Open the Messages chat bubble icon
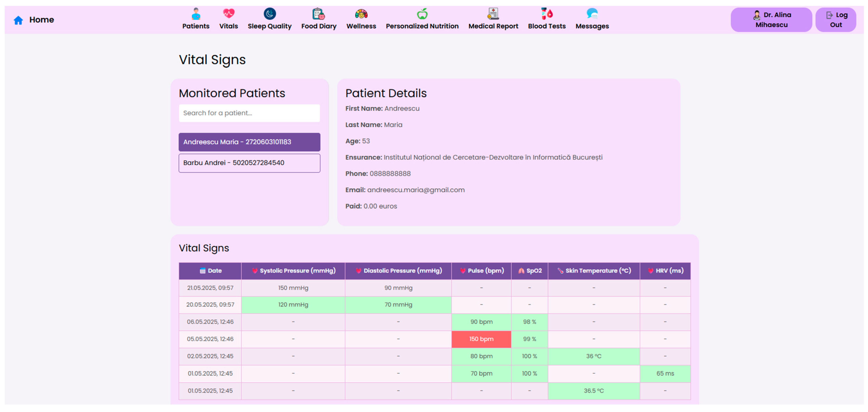The height and width of the screenshot is (412, 868). [592, 14]
